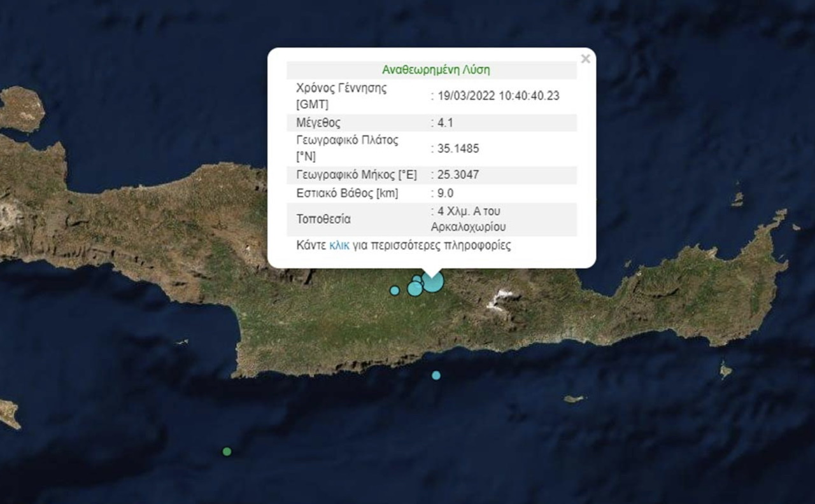815x504 pixels.
Task: Click the longitude value 25.3047
Action: pyautogui.click(x=457, y=174)
